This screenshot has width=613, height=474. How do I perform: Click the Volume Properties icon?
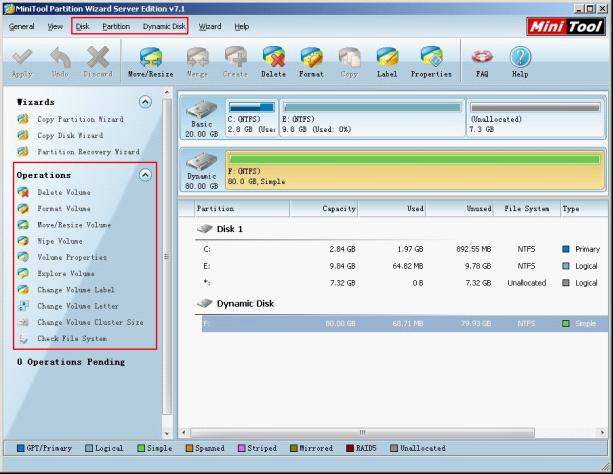point(23,257)
